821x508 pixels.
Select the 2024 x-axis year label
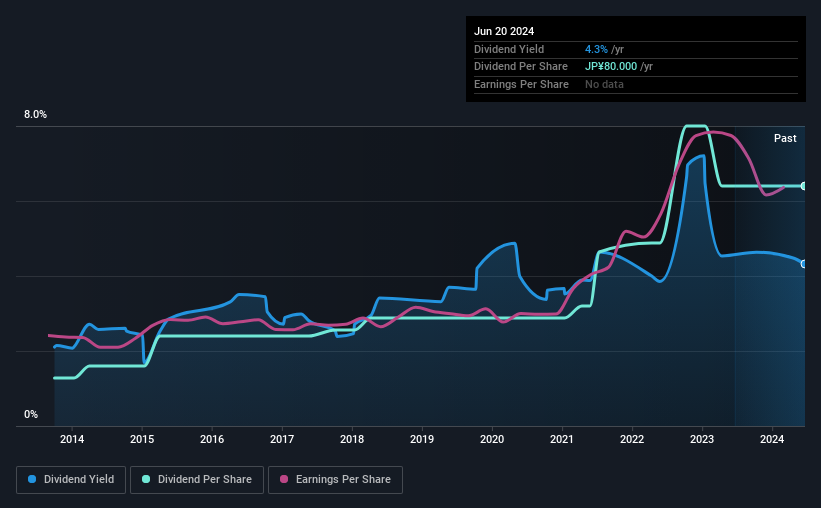click(x=772, y=439)
